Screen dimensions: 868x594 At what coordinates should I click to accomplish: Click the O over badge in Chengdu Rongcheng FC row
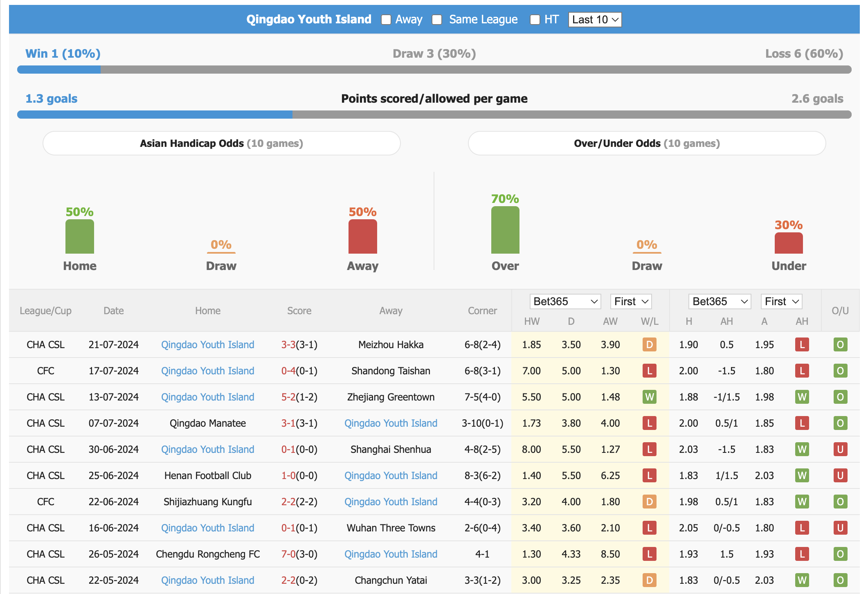(840, 554)
